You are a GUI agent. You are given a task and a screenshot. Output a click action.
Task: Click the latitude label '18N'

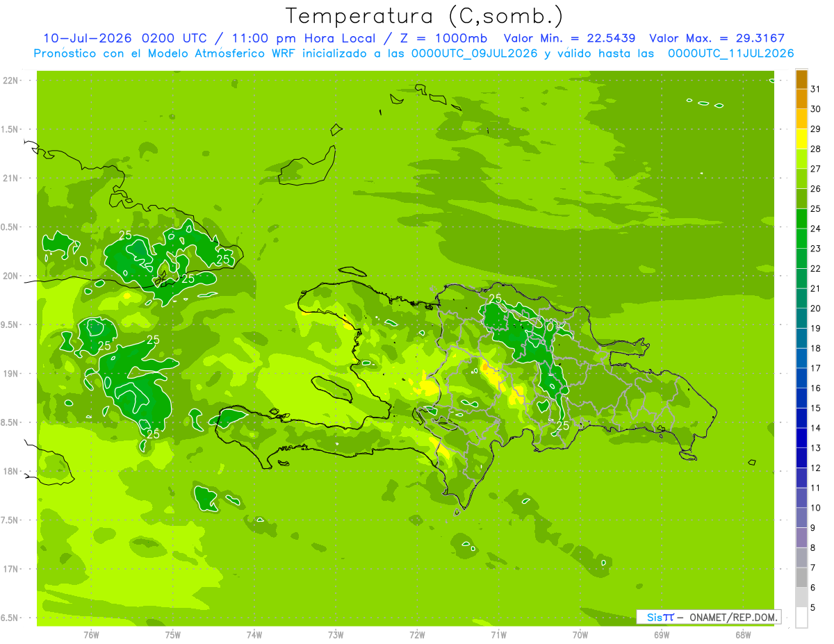point(11,472)
